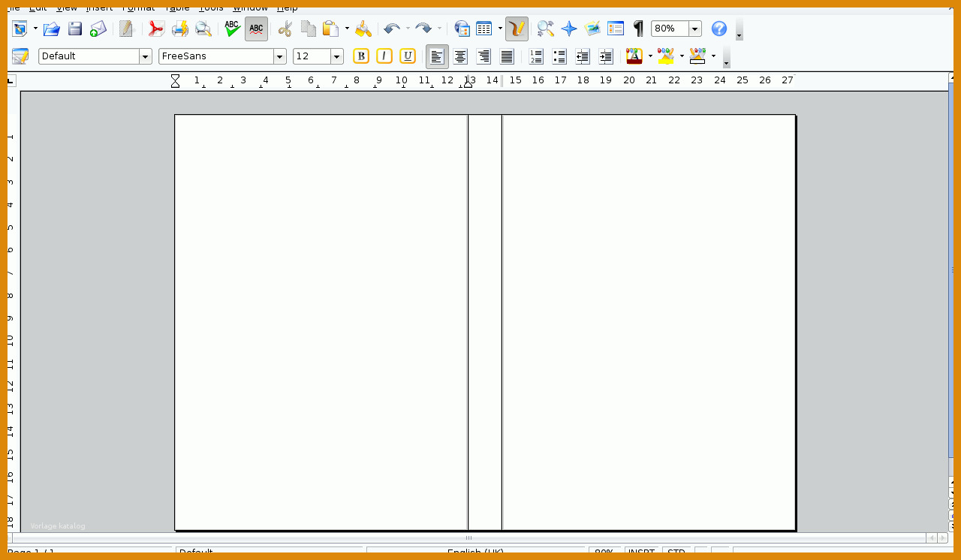961x560 pixels.
Task: Open Find & Replace binoculars icon
Action: click(546, 29)
